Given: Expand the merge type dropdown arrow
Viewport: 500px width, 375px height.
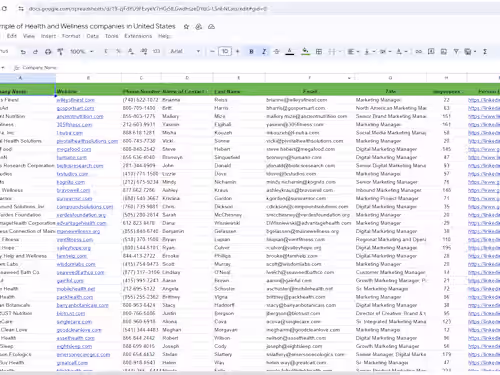Looking at the screenshot, I should click(340, 51).
